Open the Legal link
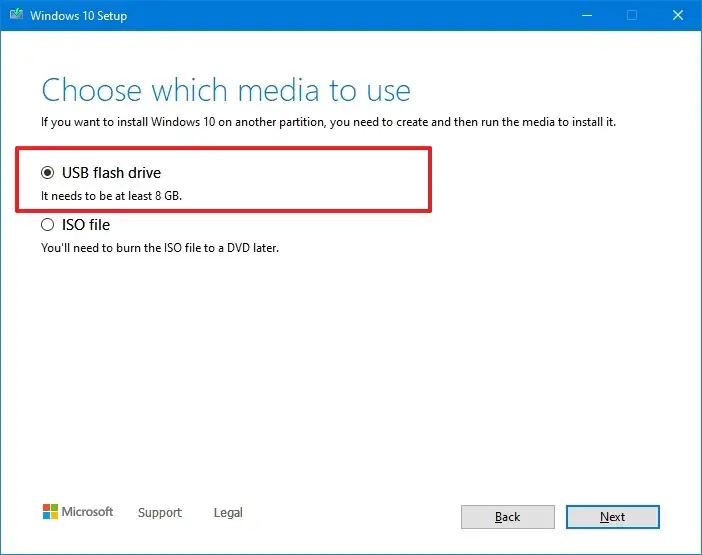702x555 pixels. [228, 513]
